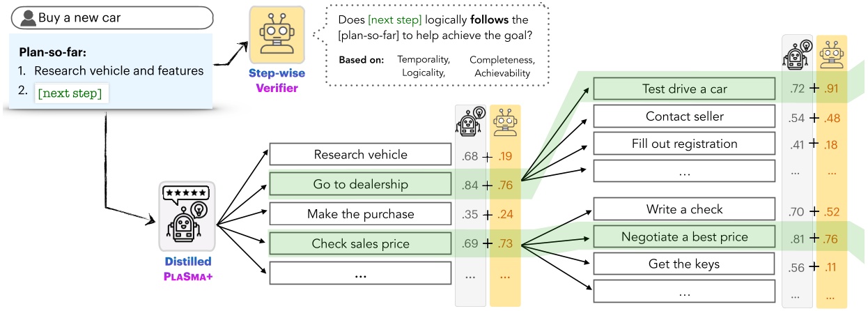Select the [next step] placeholder box
The width and height of the screenshot is (868, 311).
70,93
